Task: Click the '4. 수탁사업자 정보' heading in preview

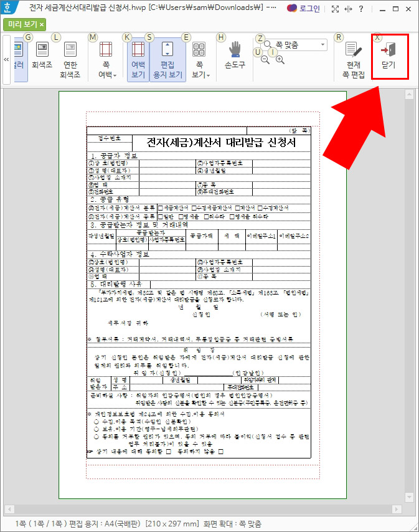Action: click(120, 254)
